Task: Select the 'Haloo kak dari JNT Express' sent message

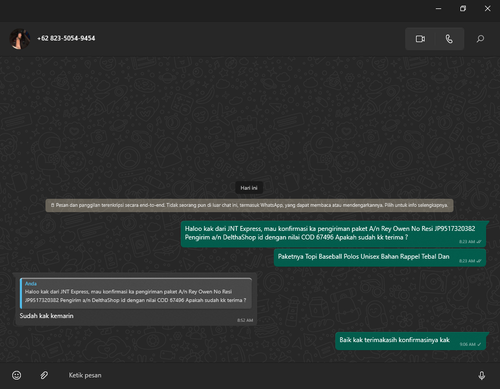Action: (333, 234)
